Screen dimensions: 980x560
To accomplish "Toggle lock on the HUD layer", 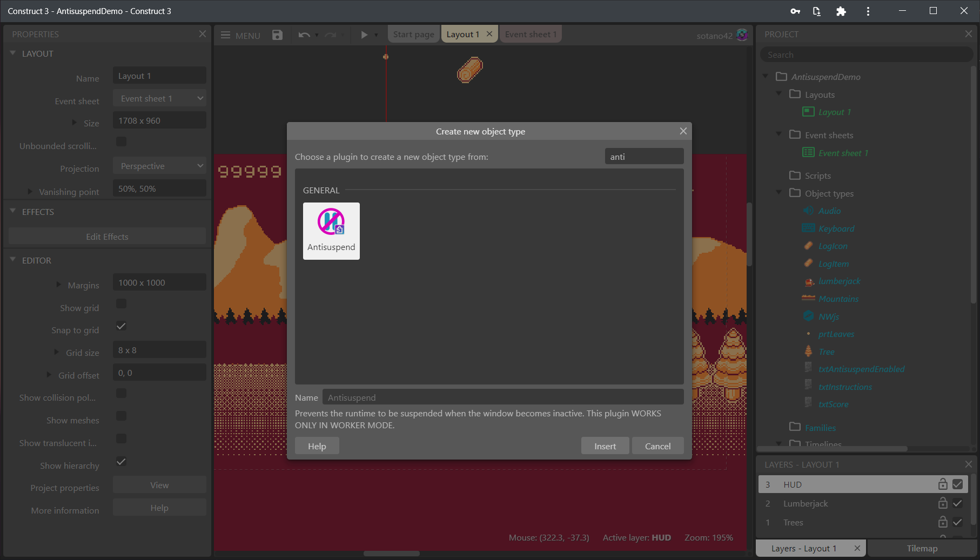I will (x=942, y=484).
